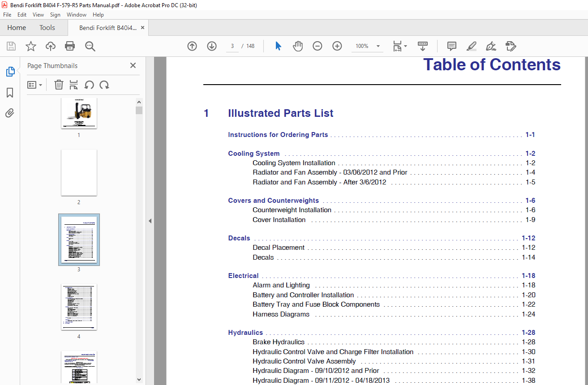588x385 pixels.
Task: Add a sticky note comment
Action: click(452, 46)
